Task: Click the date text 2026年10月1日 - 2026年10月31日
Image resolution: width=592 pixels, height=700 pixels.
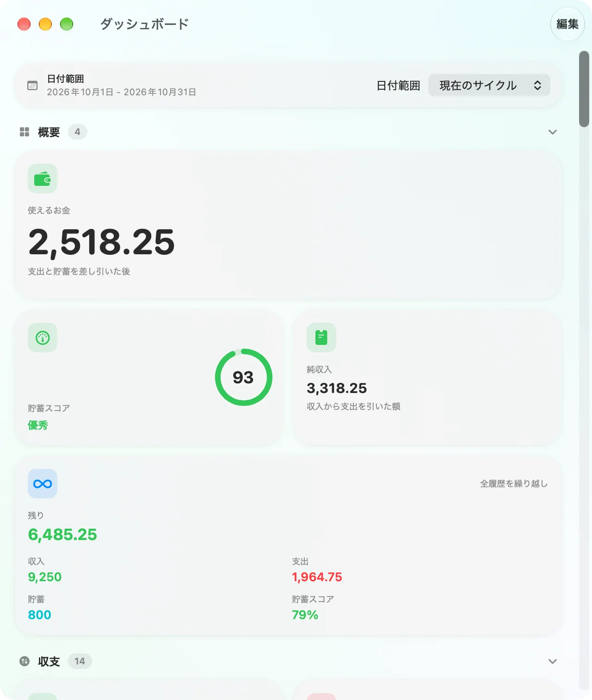Action: click(x=122, y=92)
